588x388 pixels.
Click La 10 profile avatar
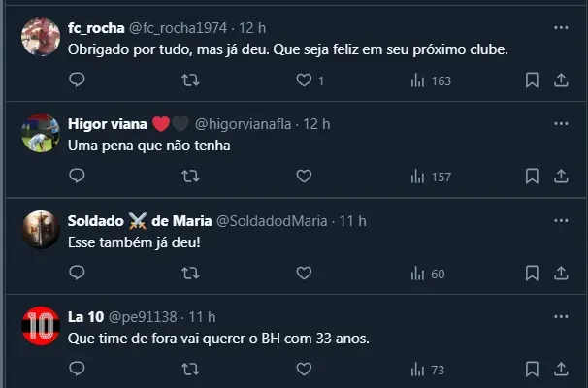point(41,327)
